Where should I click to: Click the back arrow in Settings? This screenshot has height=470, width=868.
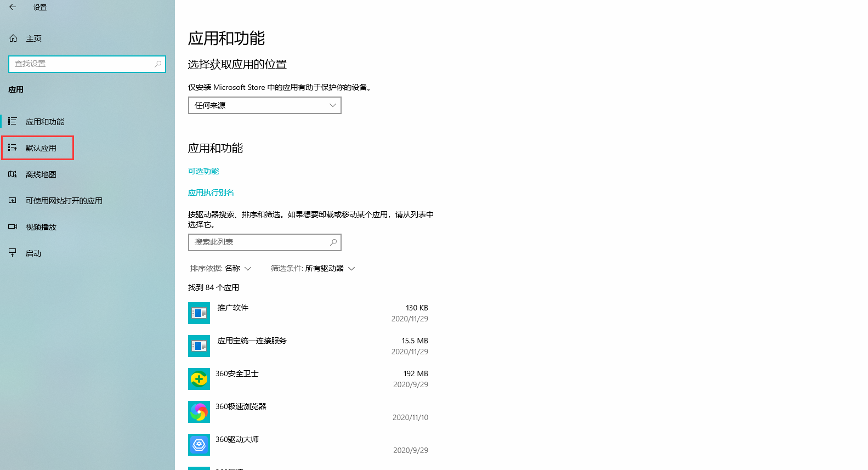coord(13,7)
